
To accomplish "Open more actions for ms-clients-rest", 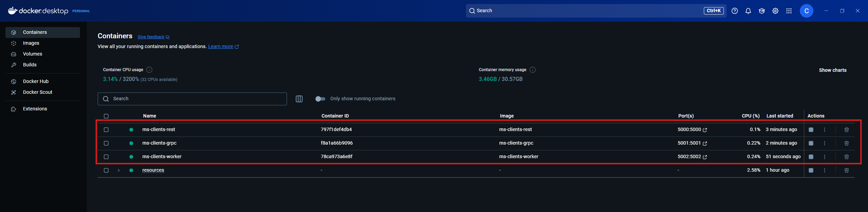I will click(825, 130).
